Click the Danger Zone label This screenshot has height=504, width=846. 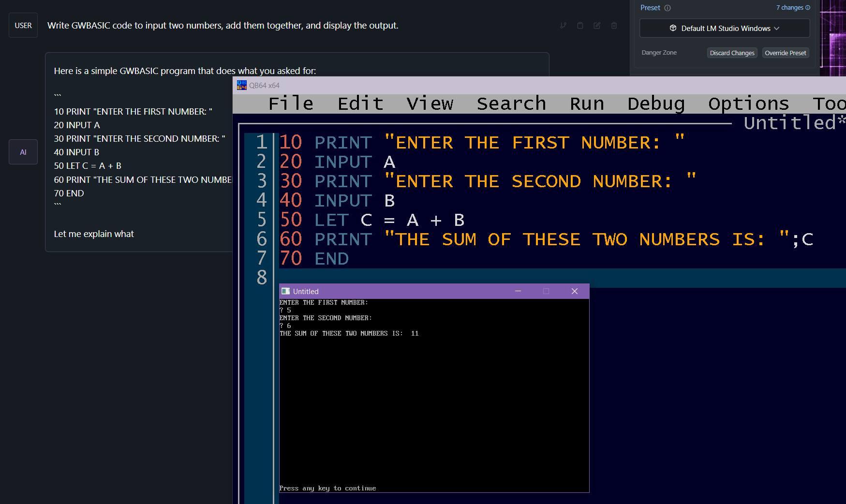pos(659,52)
